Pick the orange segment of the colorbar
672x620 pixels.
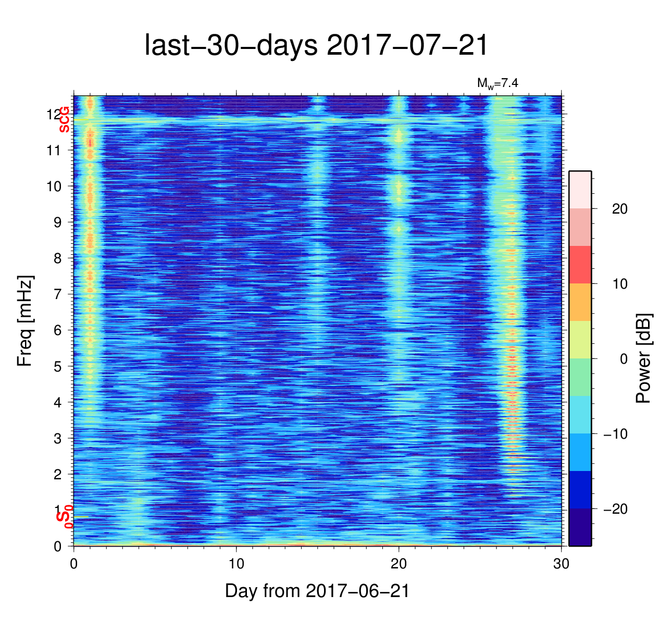click(580, 302)
